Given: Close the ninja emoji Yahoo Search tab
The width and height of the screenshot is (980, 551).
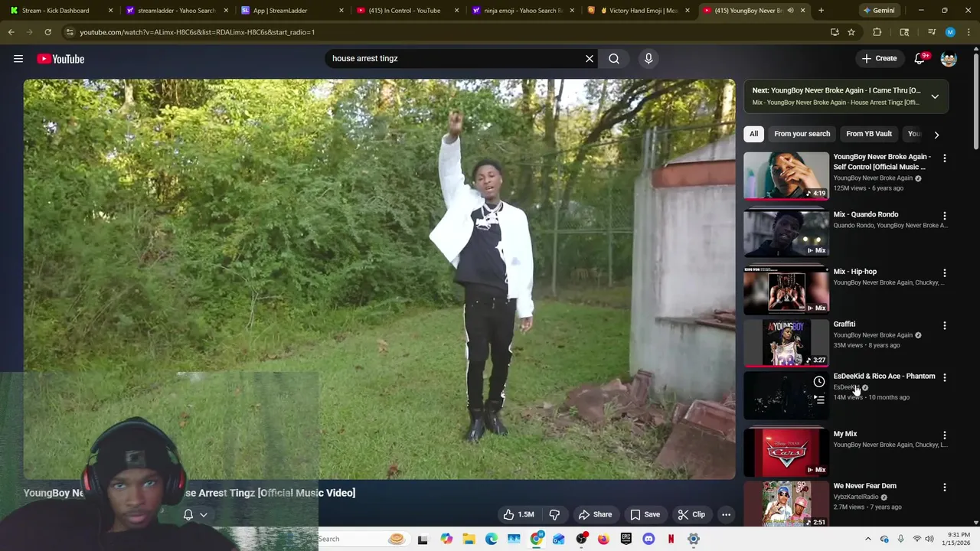Looking at the screenshot, I should pyautogui.click(x=572, y=11).
